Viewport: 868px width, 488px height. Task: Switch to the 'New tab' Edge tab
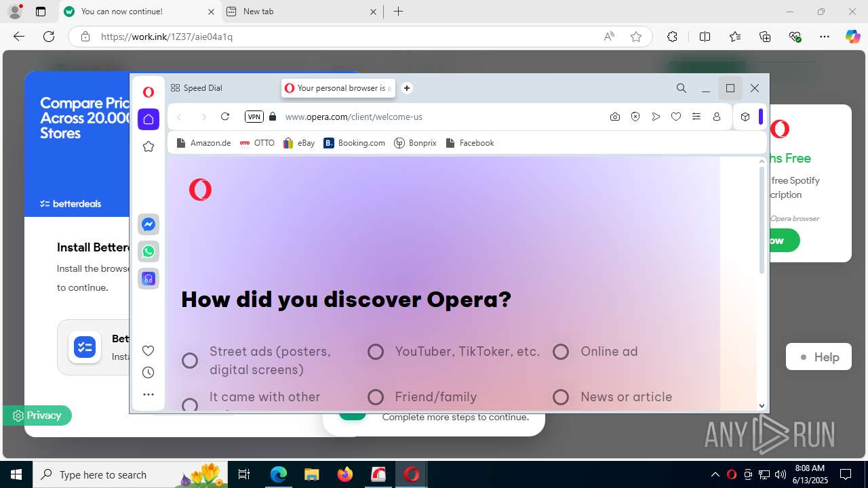click(x=302, y=12)
